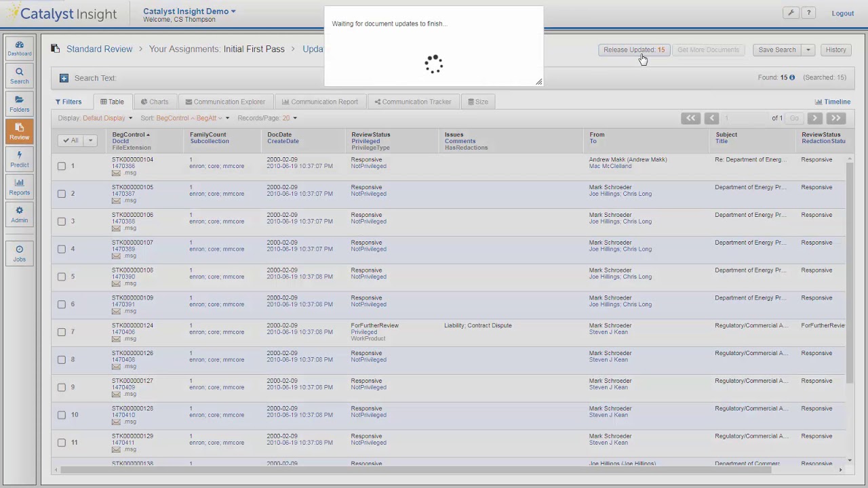
Task: Switch to the Communication Tracker tab
Action: click(x=413, y=102)
